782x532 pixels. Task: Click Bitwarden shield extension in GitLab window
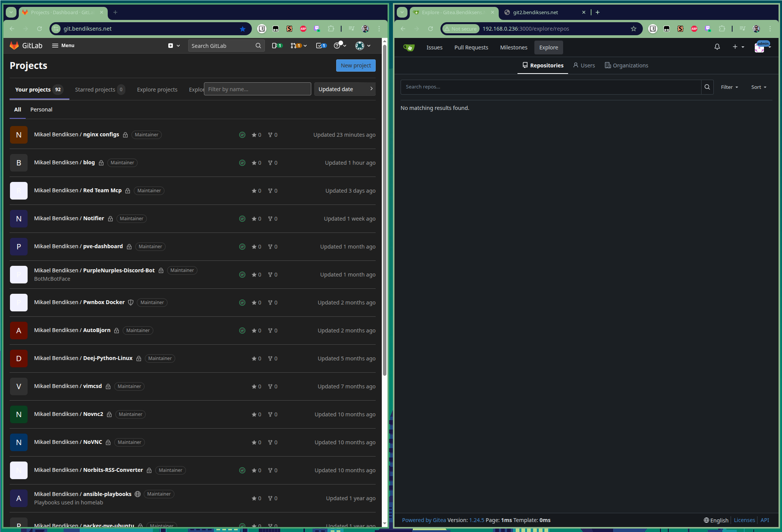(262, 29)
